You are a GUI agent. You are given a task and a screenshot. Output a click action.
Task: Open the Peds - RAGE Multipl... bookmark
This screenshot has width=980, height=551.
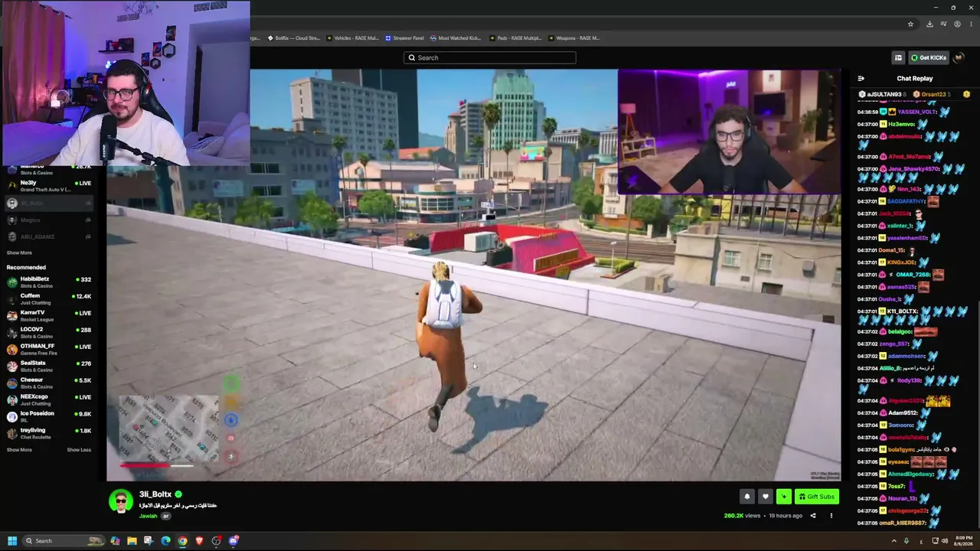point(514,38)
